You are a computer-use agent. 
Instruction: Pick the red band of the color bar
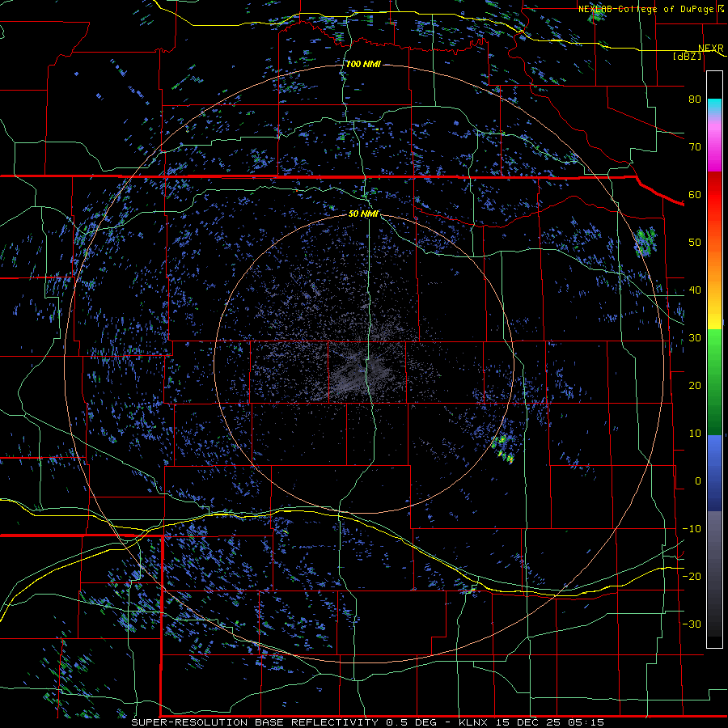point(714,195)
